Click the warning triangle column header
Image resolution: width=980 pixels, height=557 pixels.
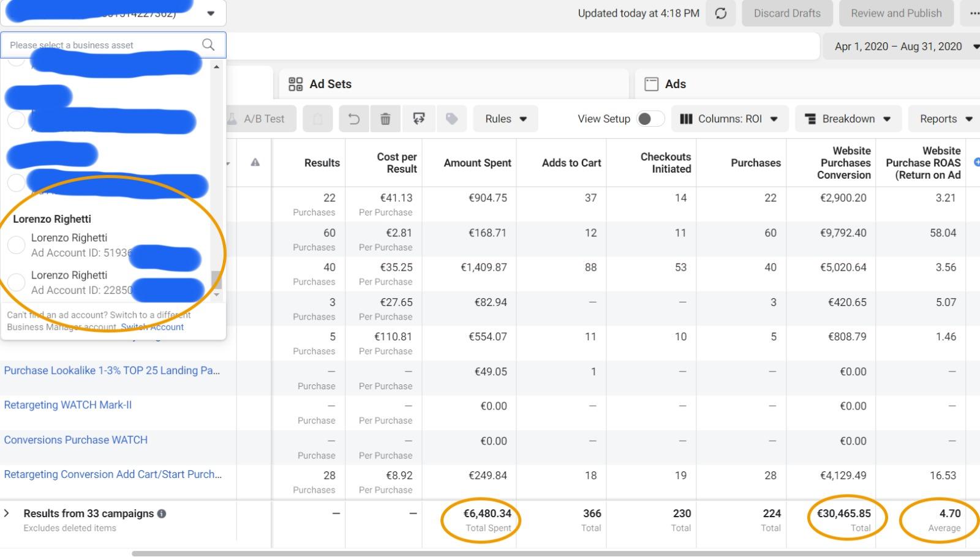click(255, 162)
